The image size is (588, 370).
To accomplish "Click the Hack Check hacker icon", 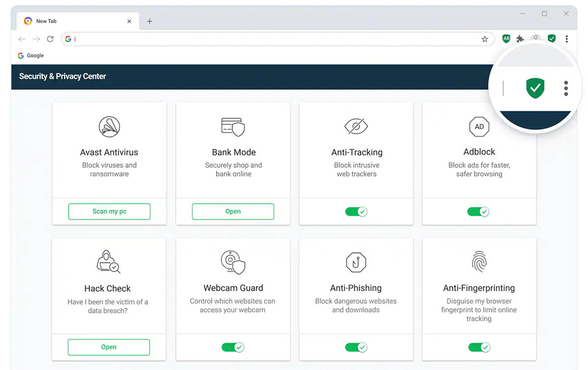I will pyautogui.click(x=108, y=262).
